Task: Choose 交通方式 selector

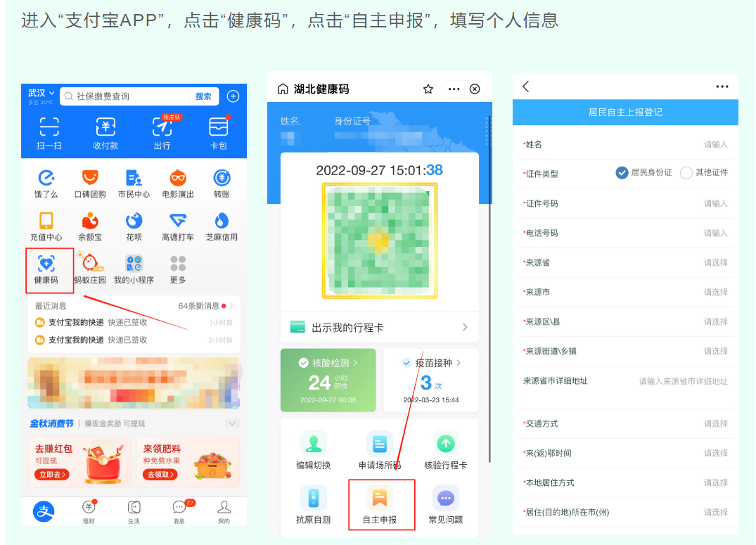Action: point(625,423)
